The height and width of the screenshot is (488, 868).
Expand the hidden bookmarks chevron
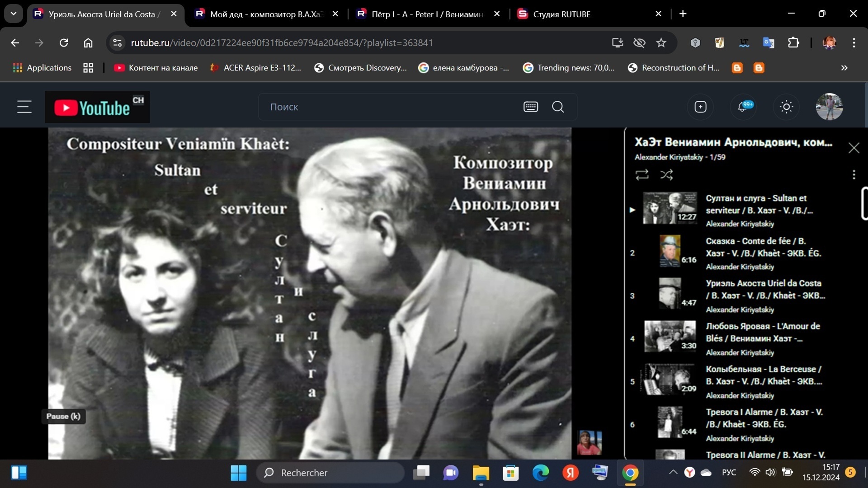pos(844,68)
